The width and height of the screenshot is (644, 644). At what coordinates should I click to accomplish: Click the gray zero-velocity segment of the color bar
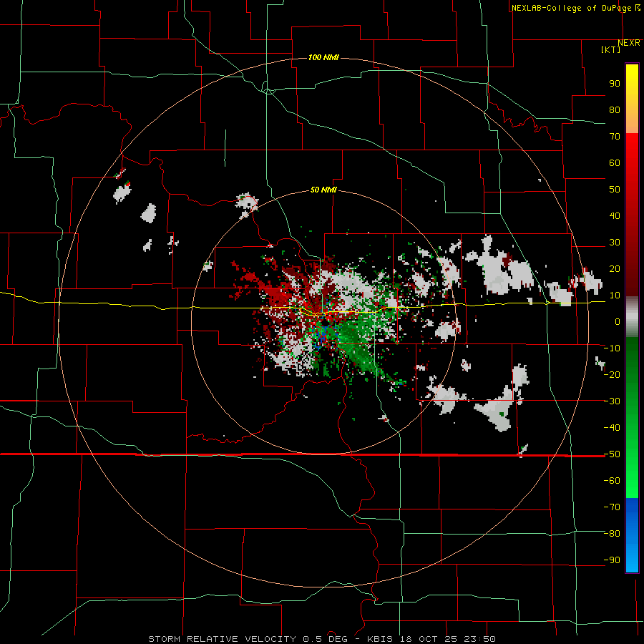pos(632,316)
